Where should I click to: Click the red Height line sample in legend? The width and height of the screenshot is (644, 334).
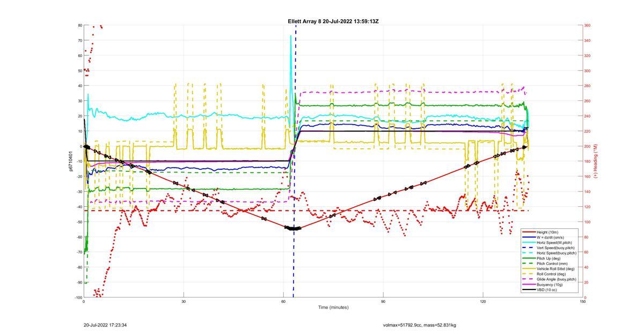point(529,232)
